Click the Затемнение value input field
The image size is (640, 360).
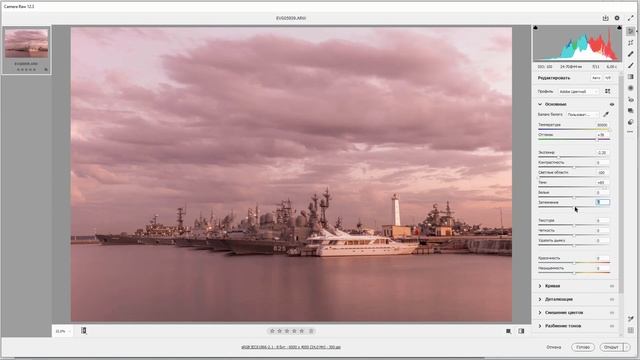point(602,202)
